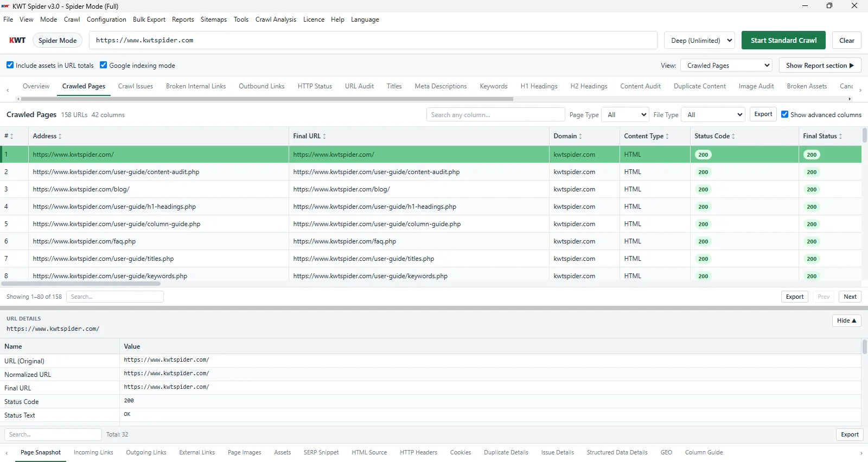
Task: Open the File Type filter dropdown
Action: pyautogui.click(x=713, y=114)
